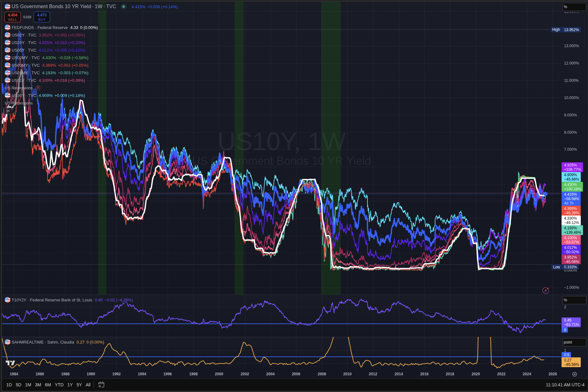
Task: Click the flag icon beside US05Y
Action: 8,50
